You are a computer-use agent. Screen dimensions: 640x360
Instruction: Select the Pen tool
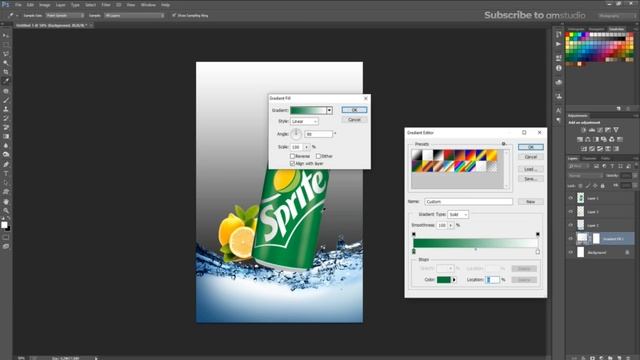click(x=6, y=164)
